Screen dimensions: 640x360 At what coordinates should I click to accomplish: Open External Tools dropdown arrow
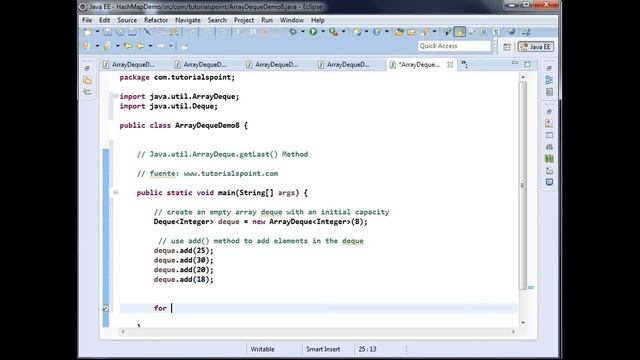coord(344,31)
